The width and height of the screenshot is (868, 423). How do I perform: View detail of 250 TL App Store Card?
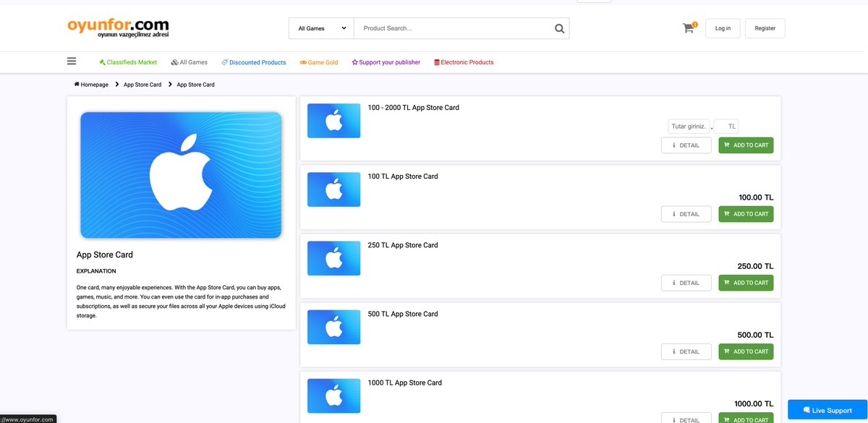[x=686, y=283]
